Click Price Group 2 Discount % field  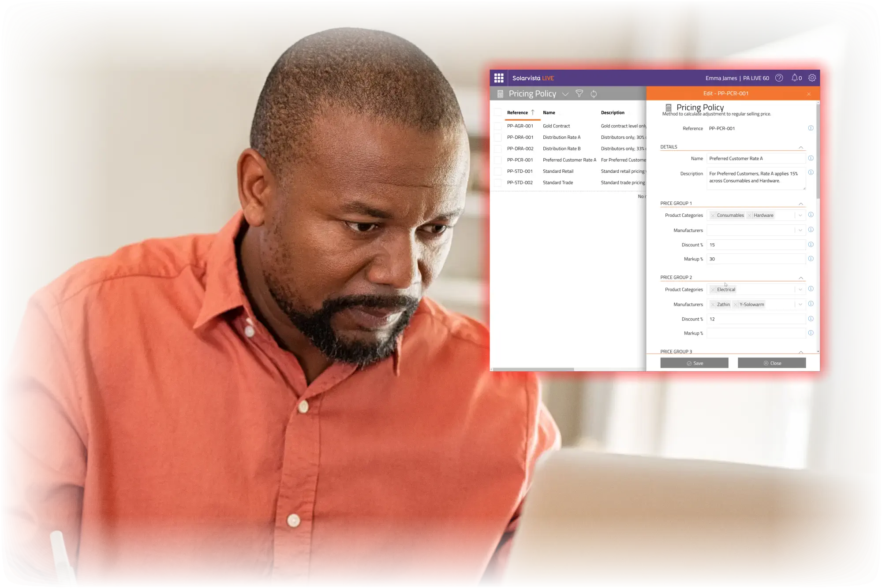coord(756,319)
